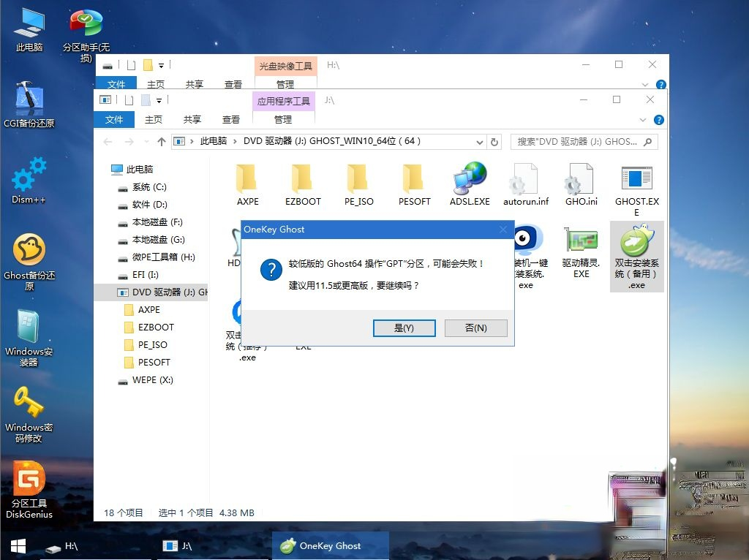The height and width of the screenshot is (560, 749).
Task: Select 本地磁盘 (G:) in the navigation pane
Action: (158, 240)
